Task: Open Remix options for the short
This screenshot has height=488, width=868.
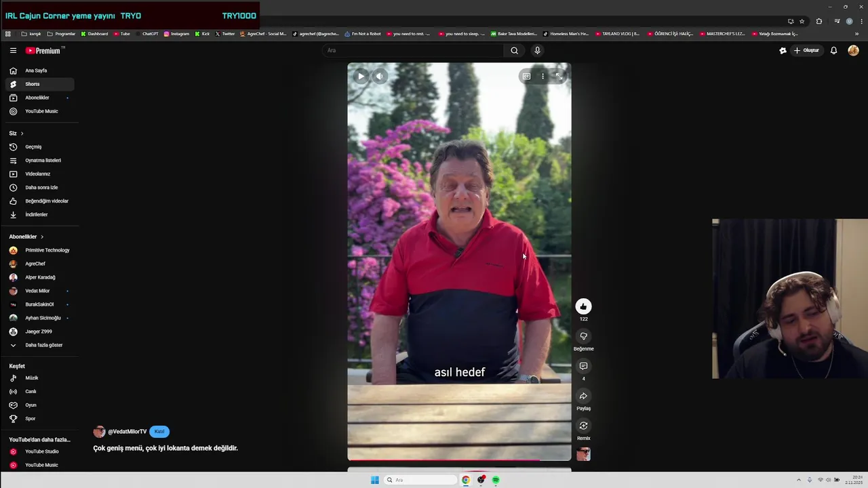Action: coord(583,426)
